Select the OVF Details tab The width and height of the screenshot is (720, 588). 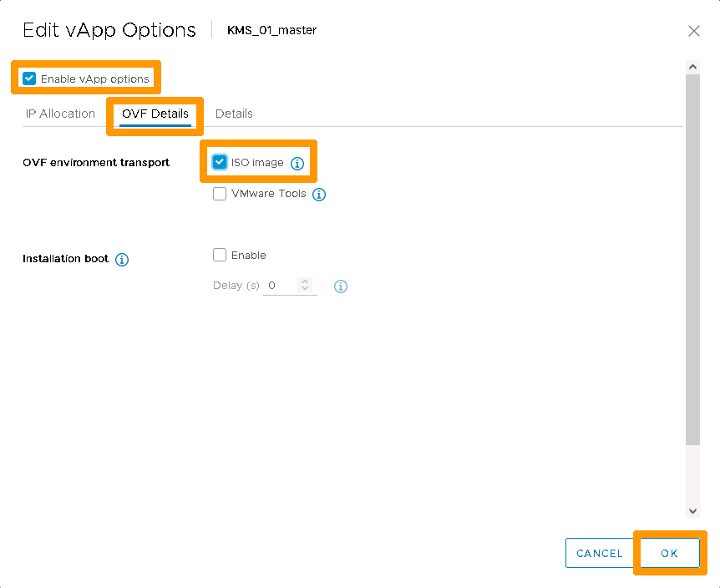[x=155, y=114]
